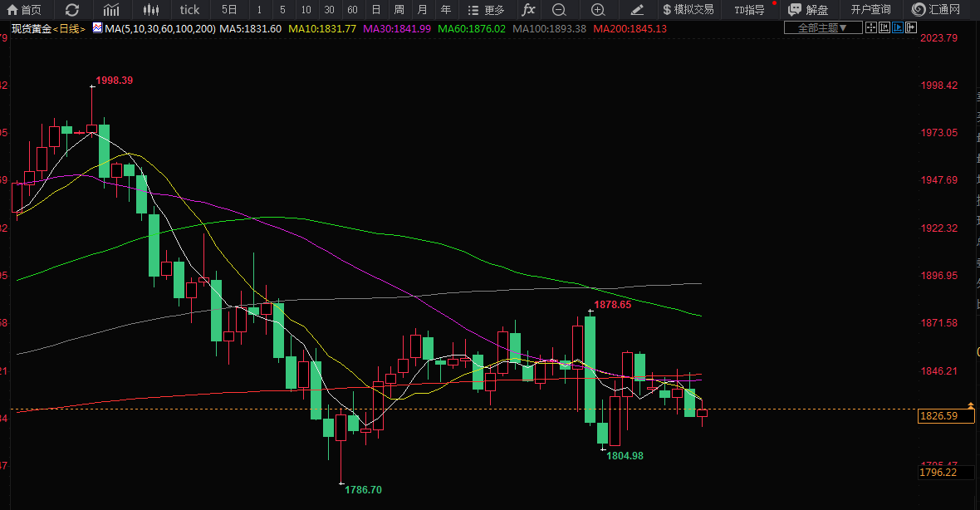Screen dimensions: 980x510
Task: Click the 开户查询 account inquiry link
Action: pos(870,10)
